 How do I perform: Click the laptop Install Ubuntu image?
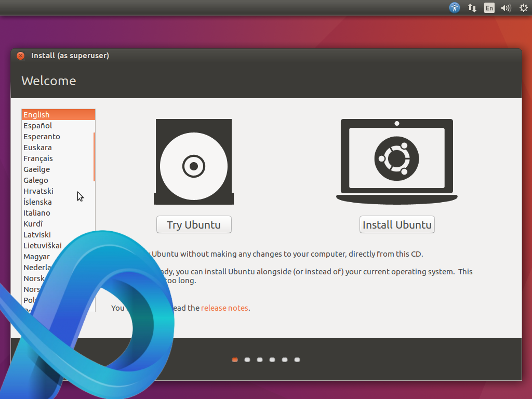tap(396, 162)
